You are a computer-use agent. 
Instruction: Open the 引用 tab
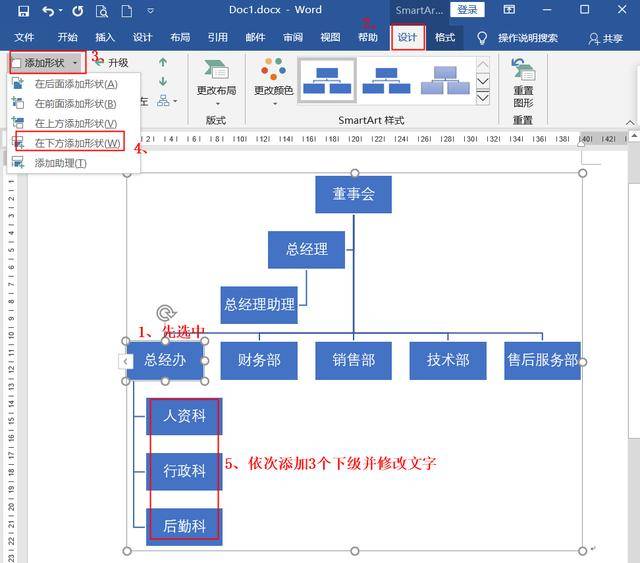click(218, 38)
